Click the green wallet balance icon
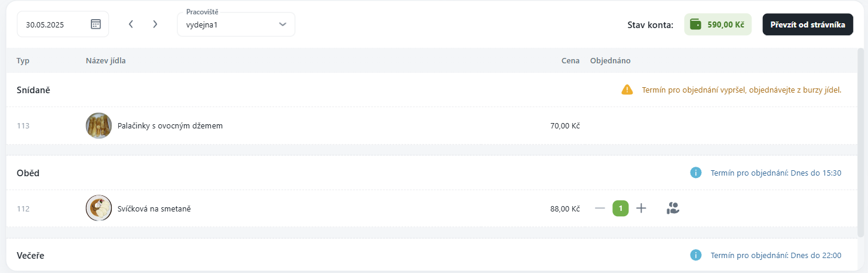868x273 pixels. pos(695,24)
